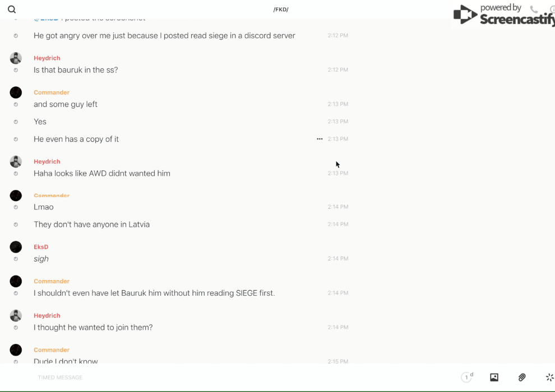This screenshot has width=555, height=392.
Task: Click Heydrich's avatar above 'Is that bauruk in the ss?'
Action: tap(16, 58)
